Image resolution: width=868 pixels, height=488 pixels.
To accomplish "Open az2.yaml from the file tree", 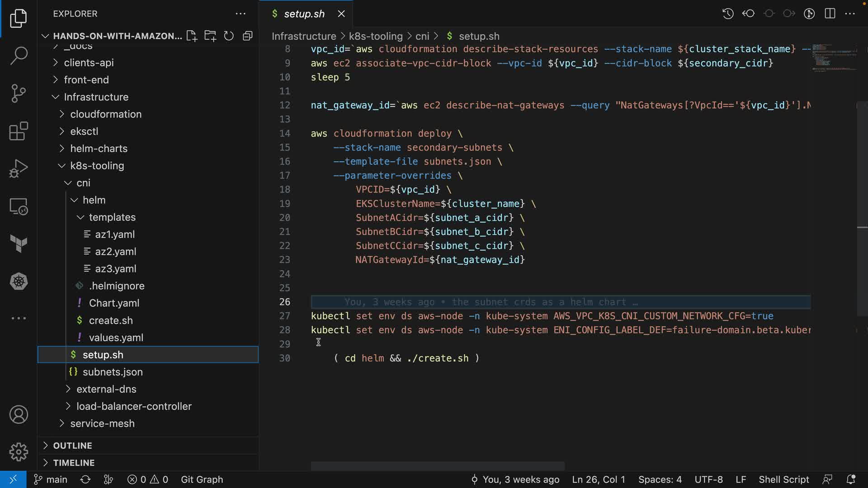I will [115, 252].
